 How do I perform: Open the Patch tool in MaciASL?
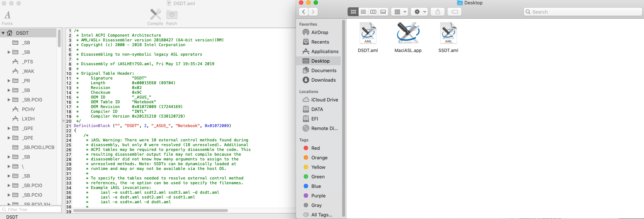(x=172, y=17)
